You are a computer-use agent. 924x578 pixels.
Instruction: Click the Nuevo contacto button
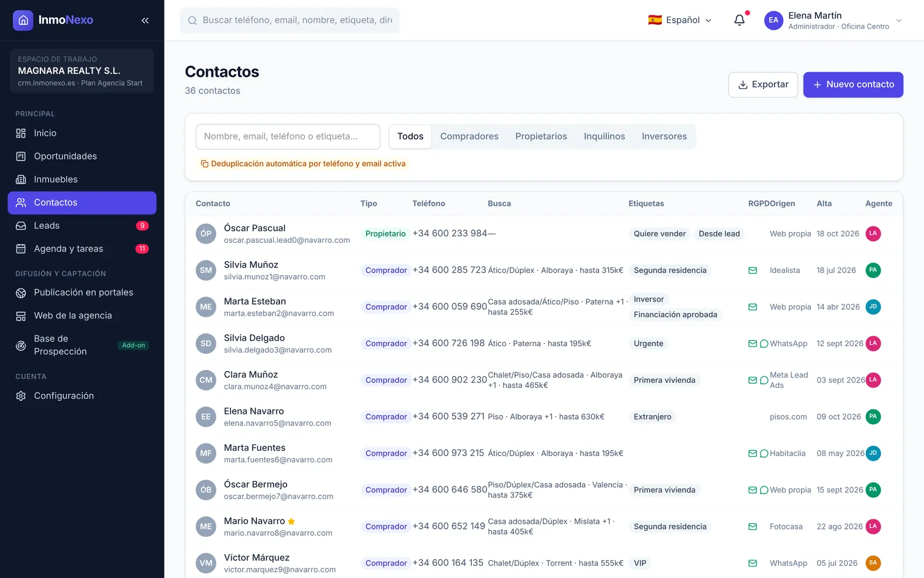coord(853,84)
